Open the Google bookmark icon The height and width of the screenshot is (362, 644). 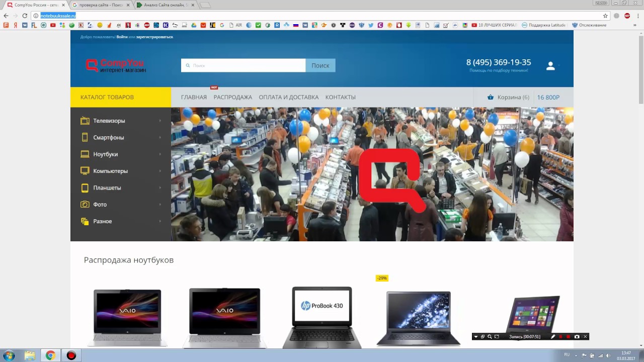[222, 25]
